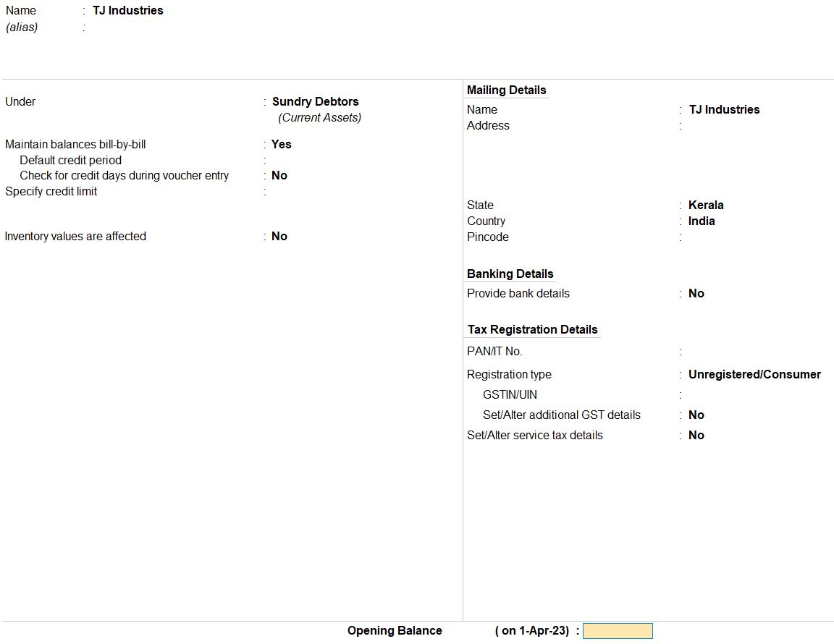The height and width of the screenshot is (644, 834).
Task: Toggle 'Check for credit days during voucher entry' No
Action: coord(279,176)
